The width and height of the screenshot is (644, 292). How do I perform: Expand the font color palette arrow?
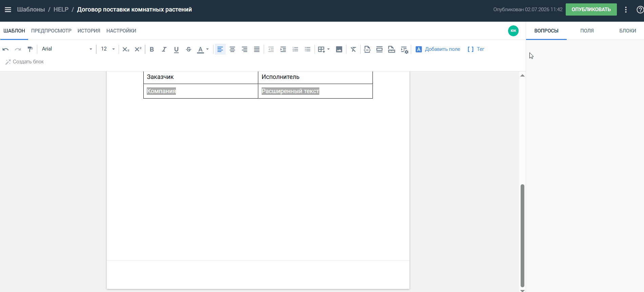[x=207, y=49]
